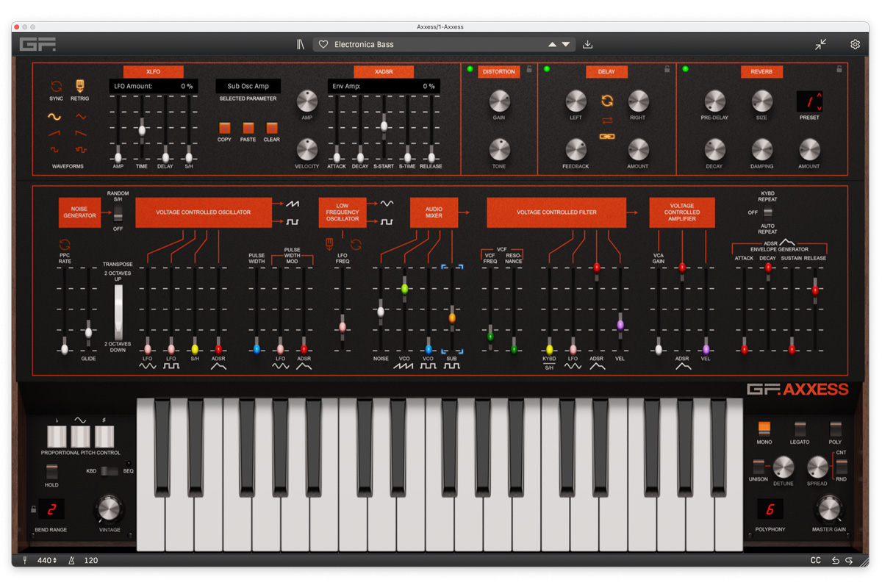Click the Distortion header
The width and height of the screenshot is (882, 588).
[x=499, y=71]
